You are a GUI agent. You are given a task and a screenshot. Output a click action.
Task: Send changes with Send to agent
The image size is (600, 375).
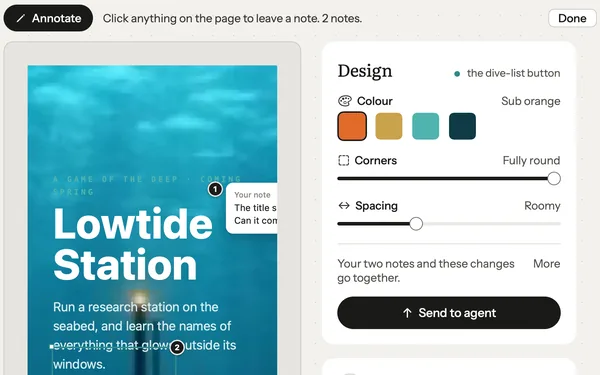click(449, 313)
